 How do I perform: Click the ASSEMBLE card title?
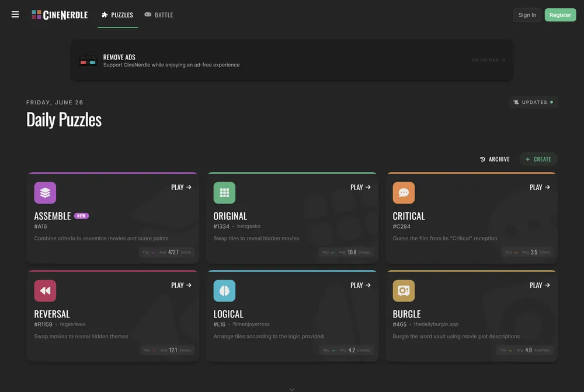click(x=53, y=216)
